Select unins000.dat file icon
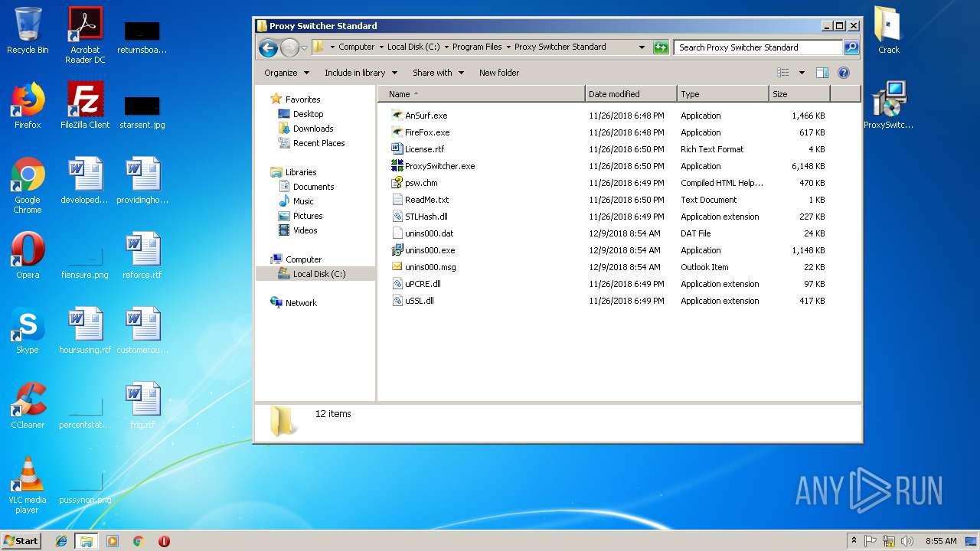The image size is (980, 551). (397, 233)
